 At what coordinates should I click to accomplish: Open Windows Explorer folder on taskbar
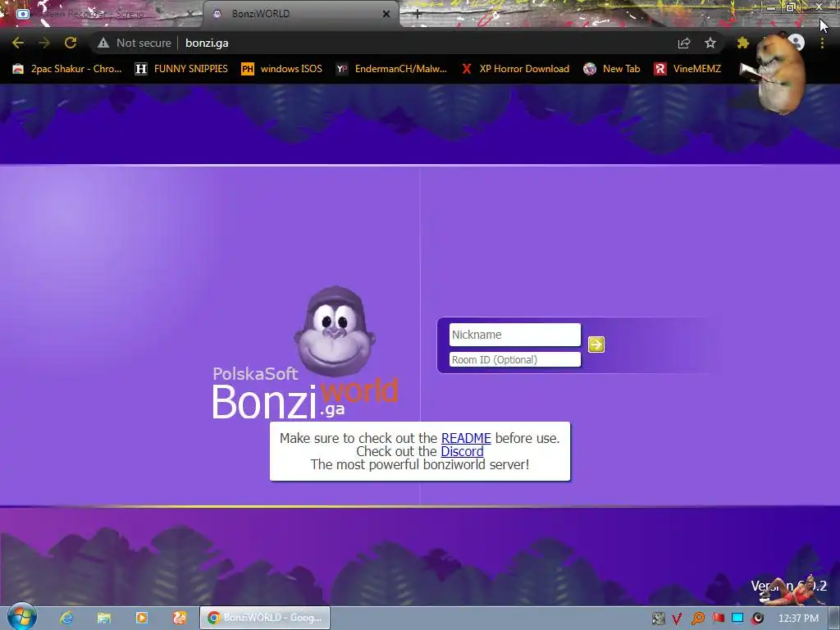[104, 618]
